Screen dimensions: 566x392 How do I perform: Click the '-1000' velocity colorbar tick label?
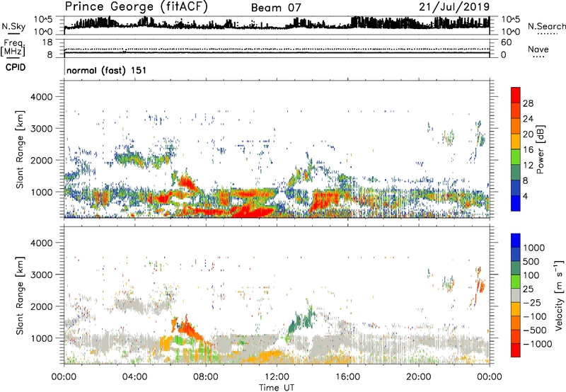click(x=538, y=344)
